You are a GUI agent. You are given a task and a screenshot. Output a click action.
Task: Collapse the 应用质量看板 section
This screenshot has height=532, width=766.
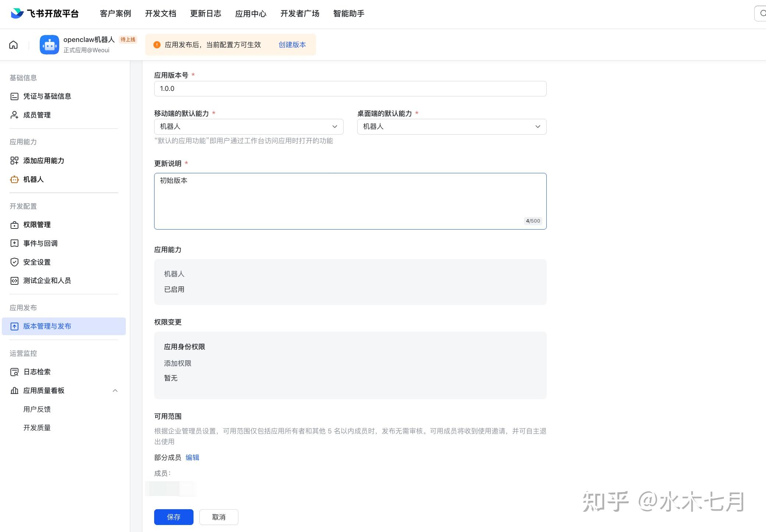[x=115, y=391]
